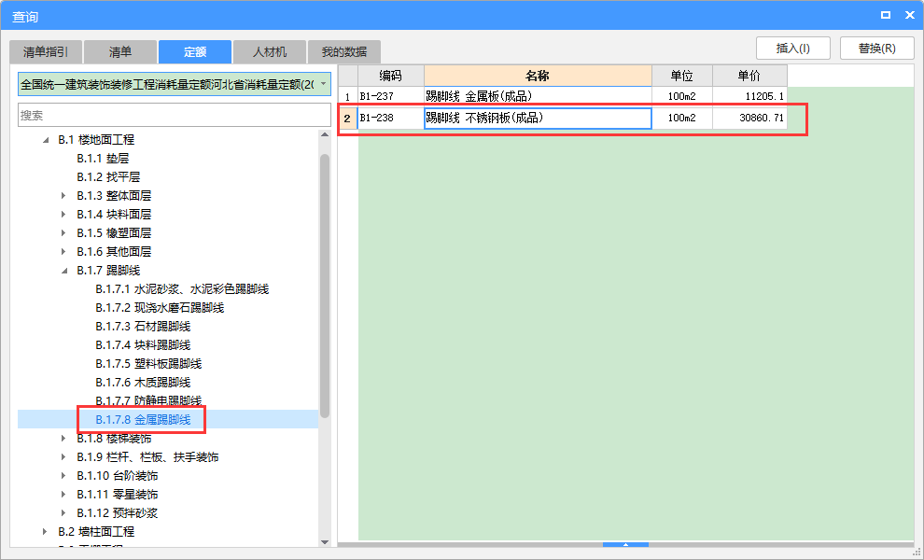
Task: Select code cell B1-238
Action: point(390,118)
